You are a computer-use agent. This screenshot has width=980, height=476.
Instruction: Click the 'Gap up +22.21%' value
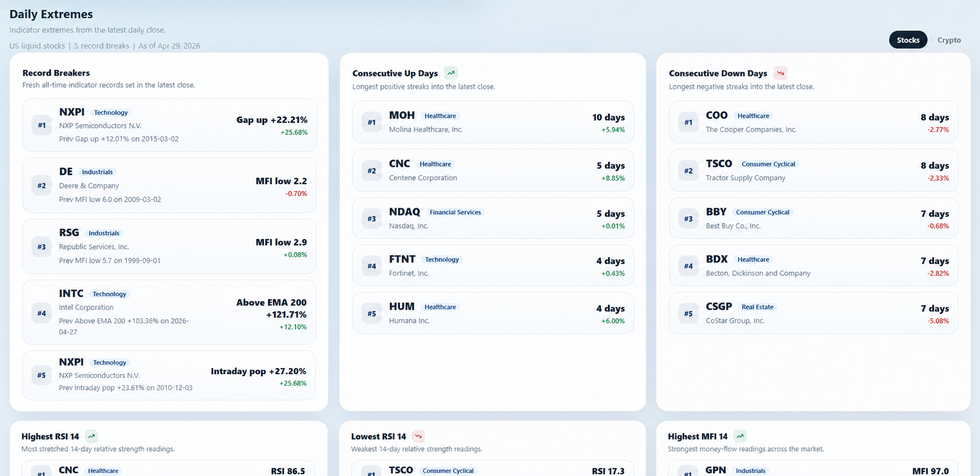(x=272, y=120)
